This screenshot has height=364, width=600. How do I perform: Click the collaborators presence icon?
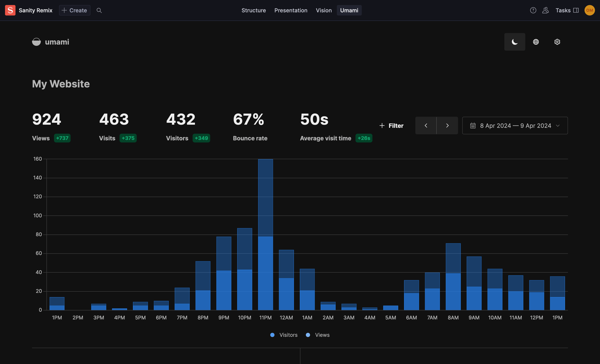(545, 10)
